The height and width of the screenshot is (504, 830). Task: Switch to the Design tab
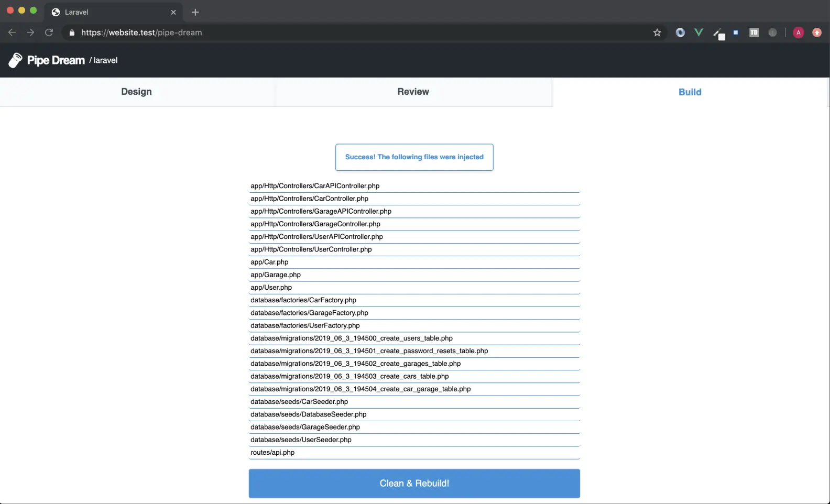[x=136, y=92]
